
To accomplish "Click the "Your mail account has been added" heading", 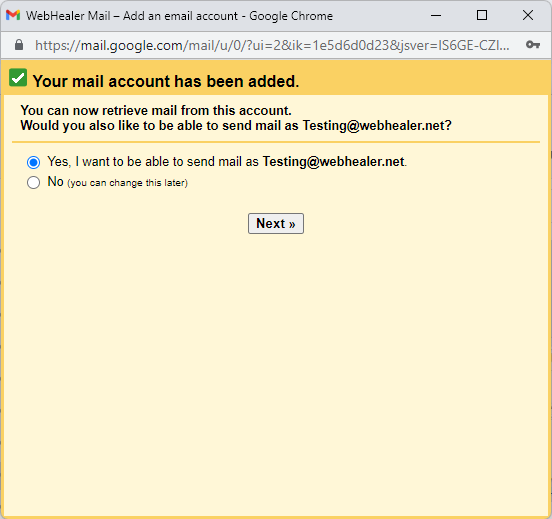I will [166, 81].
